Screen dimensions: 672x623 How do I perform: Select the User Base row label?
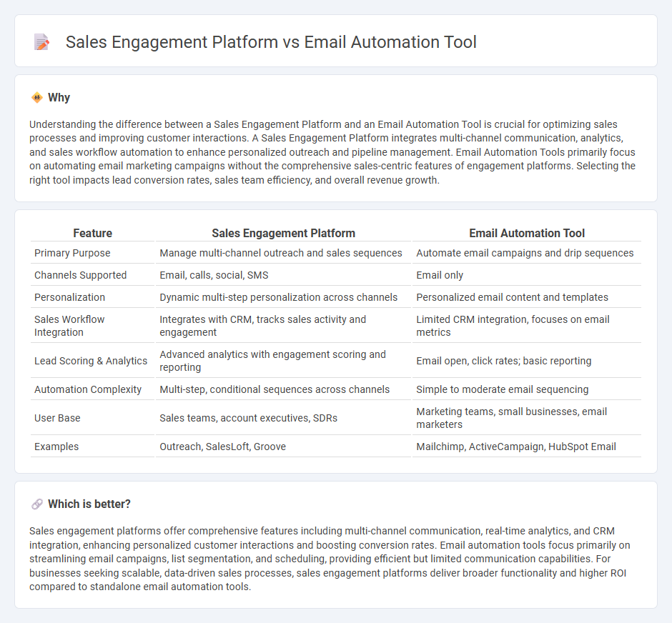point(57,418)
